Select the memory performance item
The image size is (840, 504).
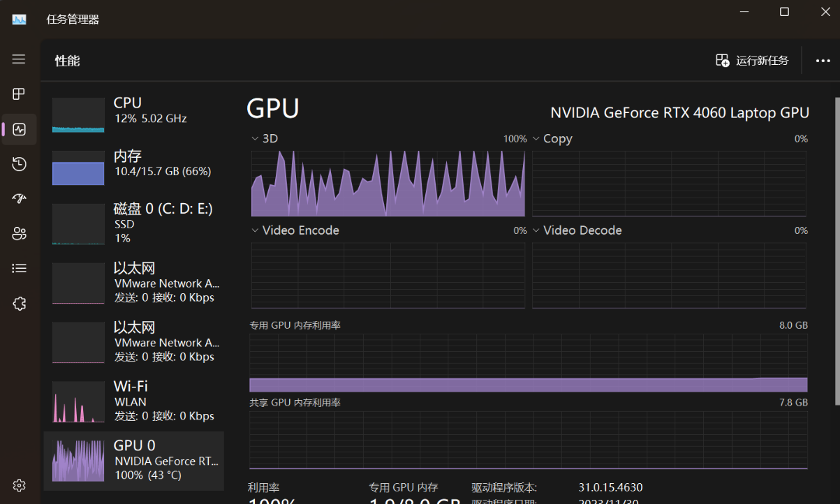pos(134,168)
